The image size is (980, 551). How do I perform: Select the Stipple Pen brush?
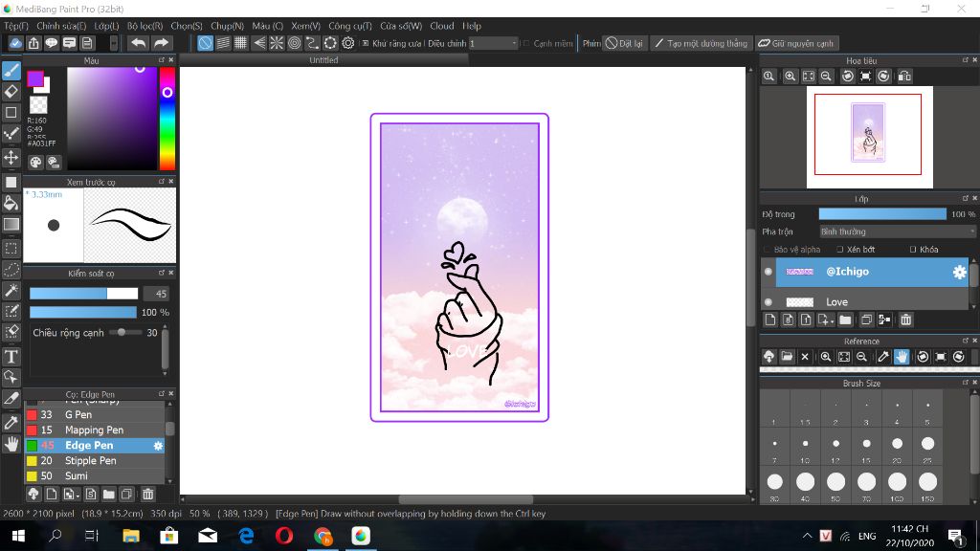click(95, 460)
